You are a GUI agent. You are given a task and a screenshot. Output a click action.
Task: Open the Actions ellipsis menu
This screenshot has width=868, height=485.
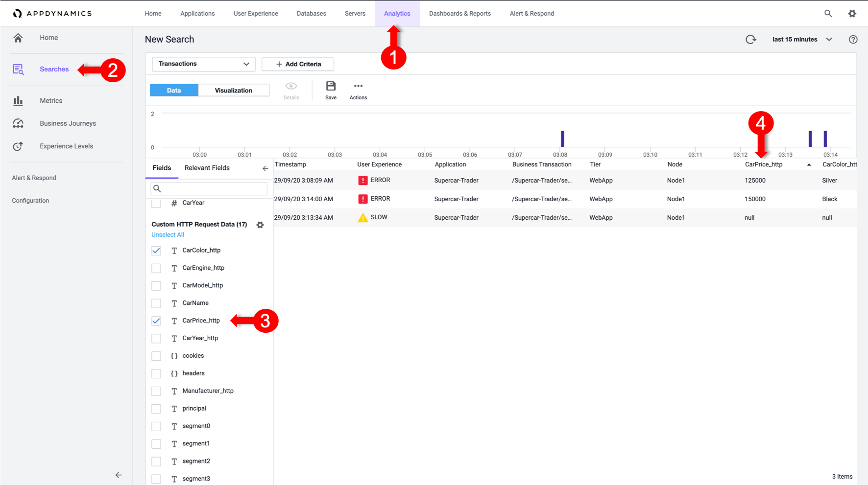358,86
